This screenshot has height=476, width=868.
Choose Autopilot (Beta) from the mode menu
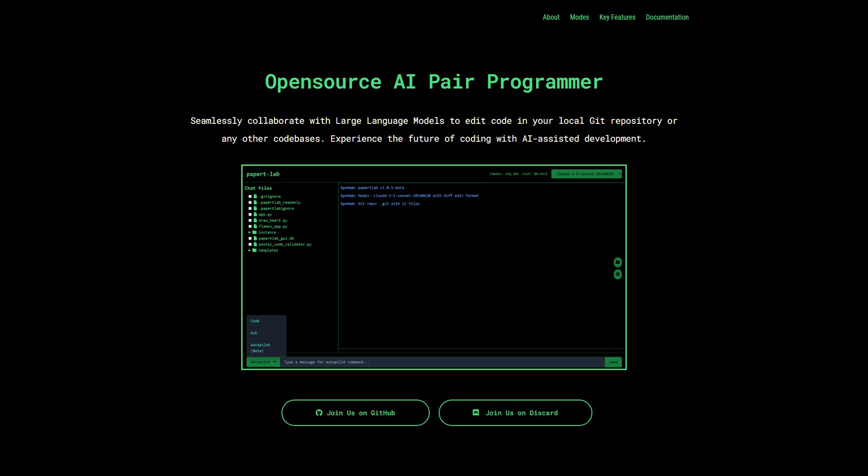pos(260,348)
